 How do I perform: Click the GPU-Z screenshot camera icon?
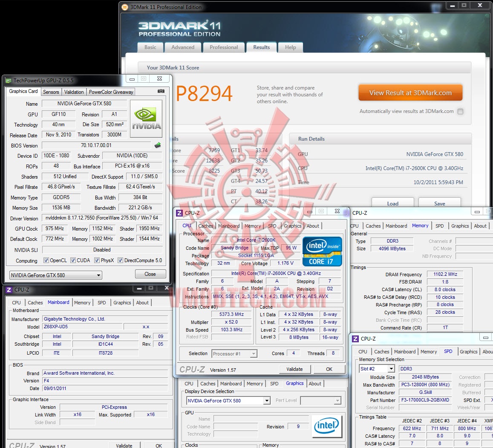point(161,91)
